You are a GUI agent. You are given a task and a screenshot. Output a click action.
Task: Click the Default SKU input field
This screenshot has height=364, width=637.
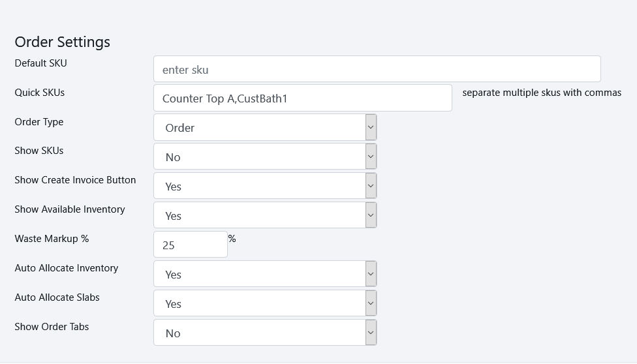tap(377, 69)
